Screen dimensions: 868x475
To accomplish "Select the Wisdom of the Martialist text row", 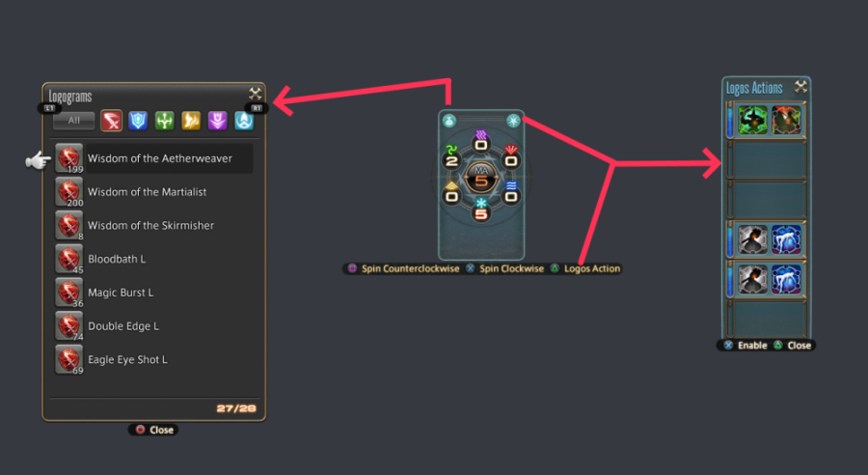I will pos(148,192).
